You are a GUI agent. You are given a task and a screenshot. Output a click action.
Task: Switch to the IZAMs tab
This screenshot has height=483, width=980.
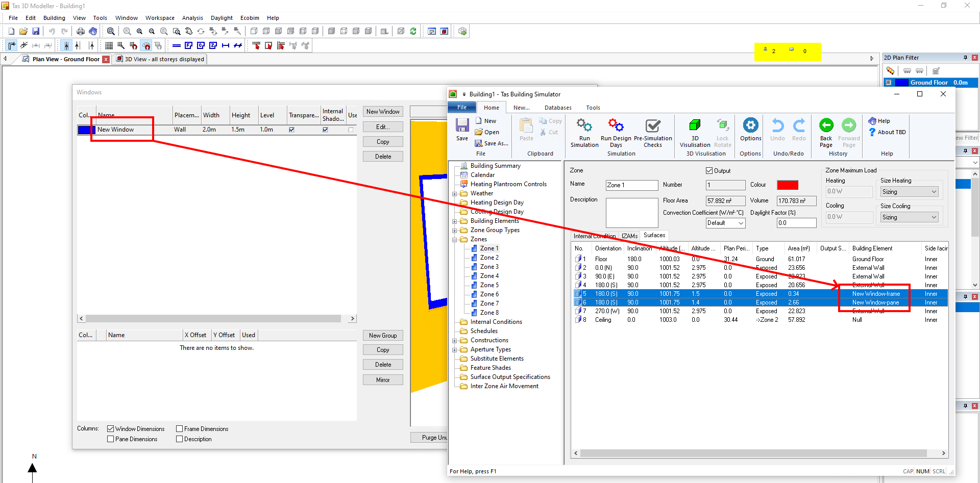point(629,236)
